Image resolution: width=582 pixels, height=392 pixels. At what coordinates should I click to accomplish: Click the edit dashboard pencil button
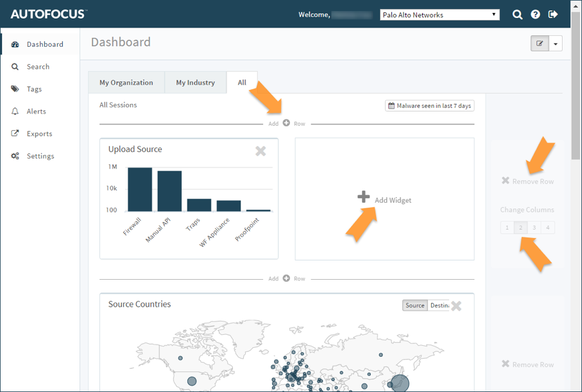pos(540,44)
